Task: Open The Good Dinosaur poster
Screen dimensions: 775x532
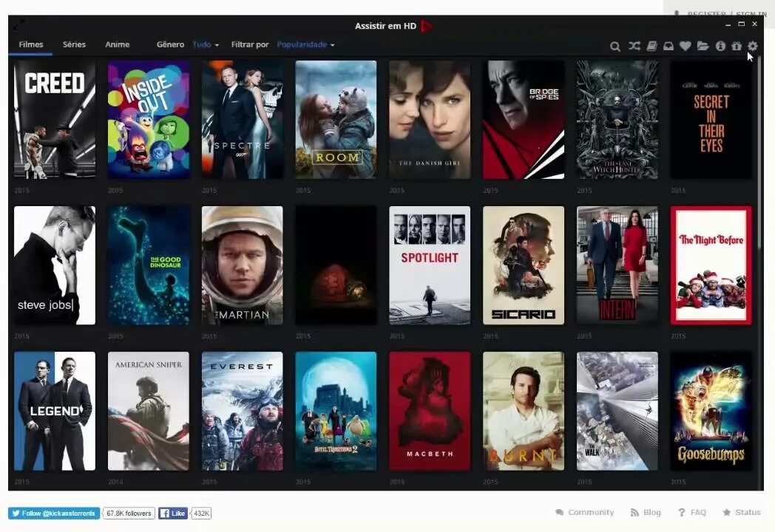Action: click(x=149, y=265)
